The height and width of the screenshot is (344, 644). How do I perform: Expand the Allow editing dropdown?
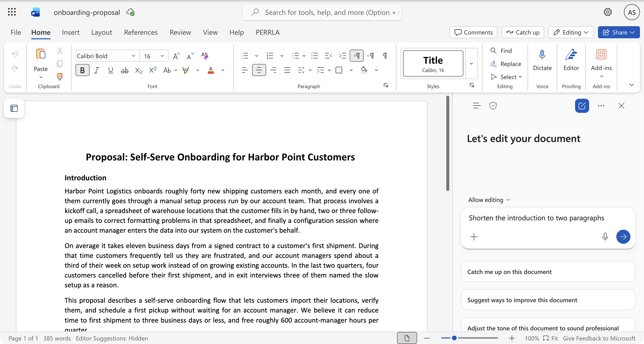click(489, 200)
